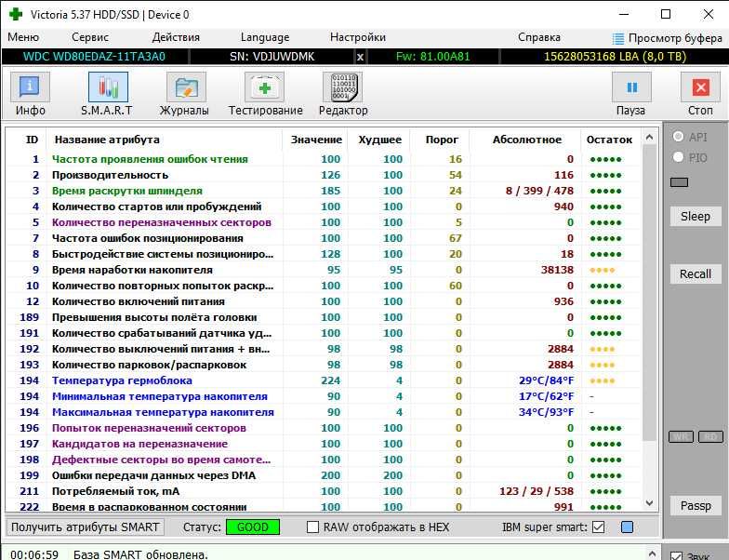Toggle the Звук sound checkbox
729x560 pixels.
(x=677, y=556)
